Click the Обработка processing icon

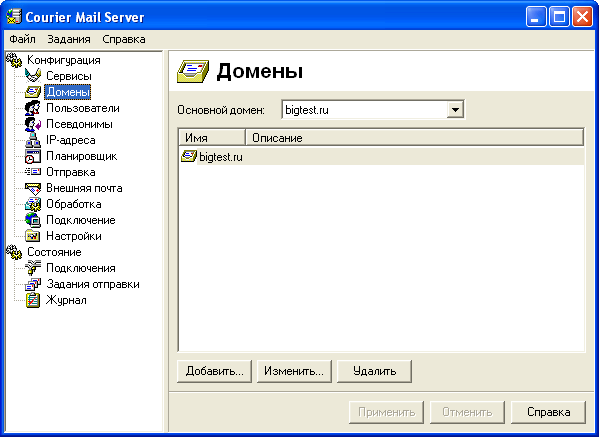[33, 204]
